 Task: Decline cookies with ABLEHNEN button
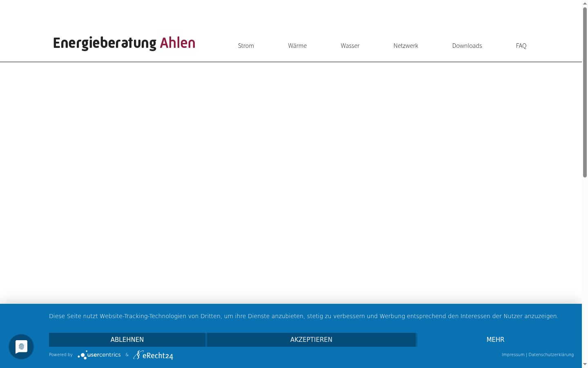(x=127, y=340)
